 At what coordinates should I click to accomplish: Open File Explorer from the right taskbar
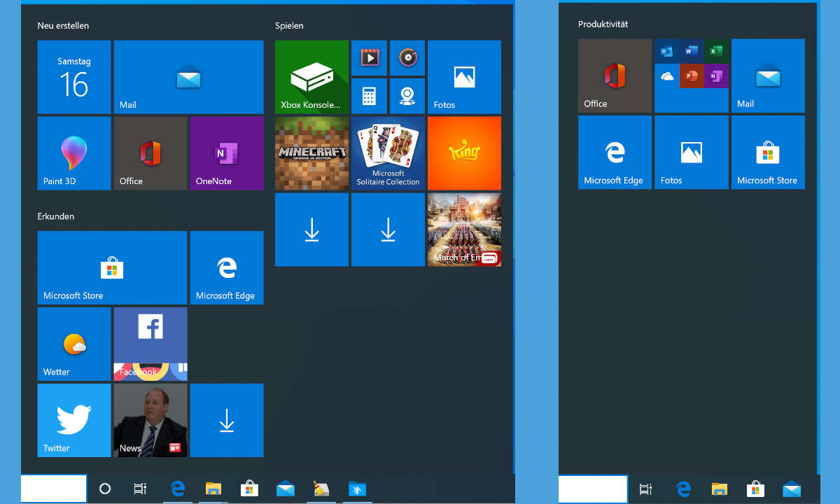point(719,489)
